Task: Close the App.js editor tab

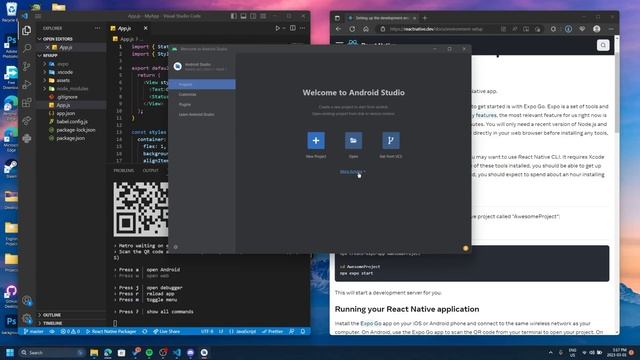Action: pyautogui.click(x=145, y=28)
